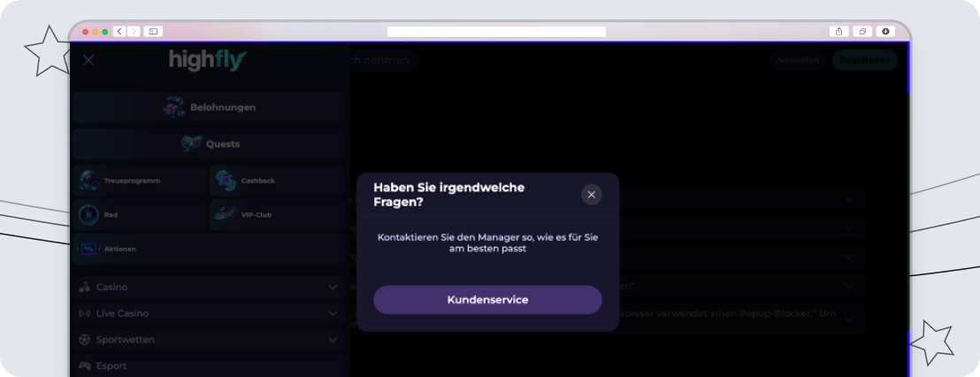The width and height of the screenshot is (980, 377).
Task: Go forward with the browser forward arrow
Action: point(134,31)
